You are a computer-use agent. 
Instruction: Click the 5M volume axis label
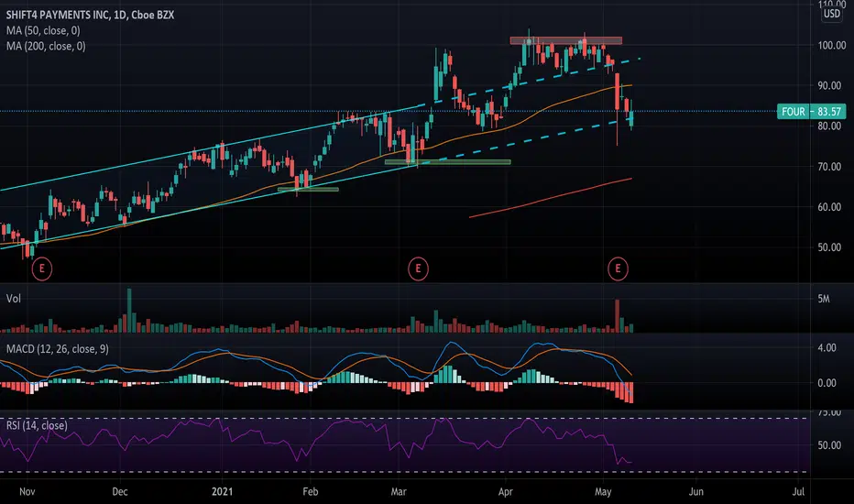824,299
